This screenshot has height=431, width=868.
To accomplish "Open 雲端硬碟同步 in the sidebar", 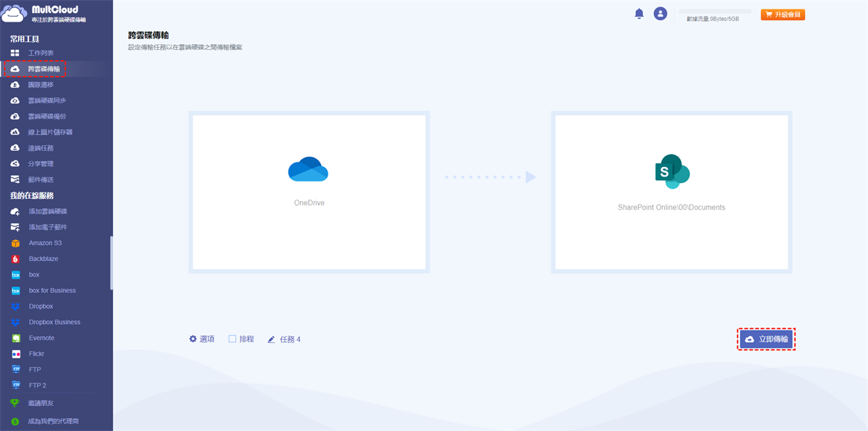I will click(x=47, y=101).
